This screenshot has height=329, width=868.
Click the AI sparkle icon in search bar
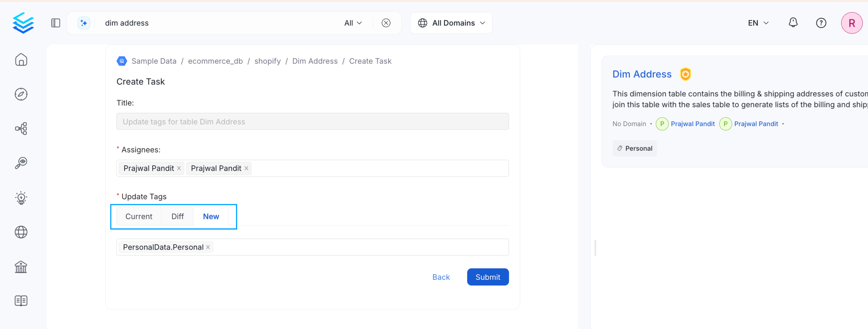pyautogui.click(x=83, y=23)
